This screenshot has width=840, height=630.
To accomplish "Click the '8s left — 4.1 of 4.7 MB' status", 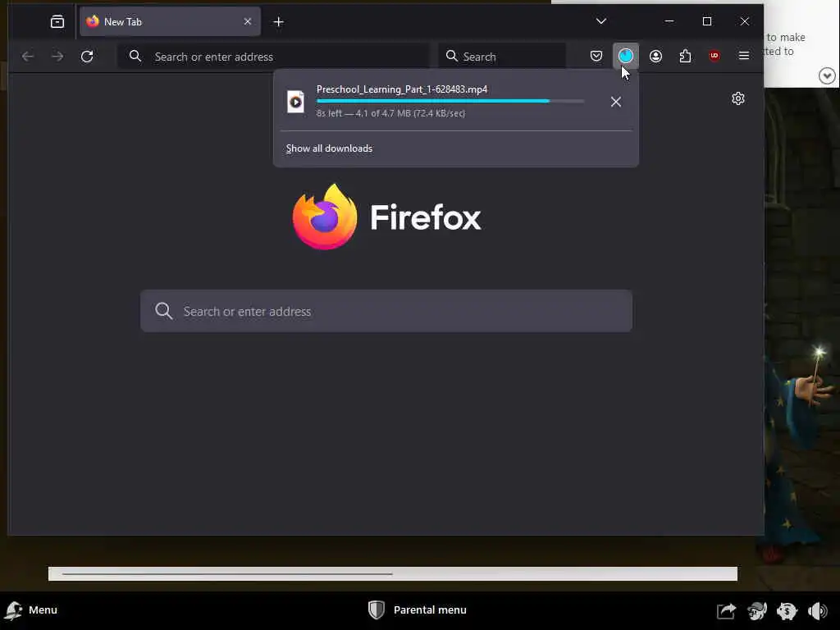I will point(390,113).
